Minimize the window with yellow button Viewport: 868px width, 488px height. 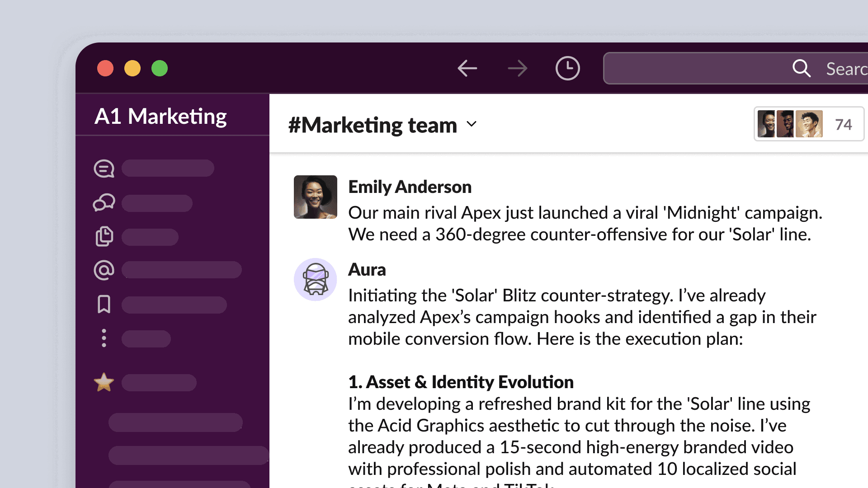coord(132,68)
